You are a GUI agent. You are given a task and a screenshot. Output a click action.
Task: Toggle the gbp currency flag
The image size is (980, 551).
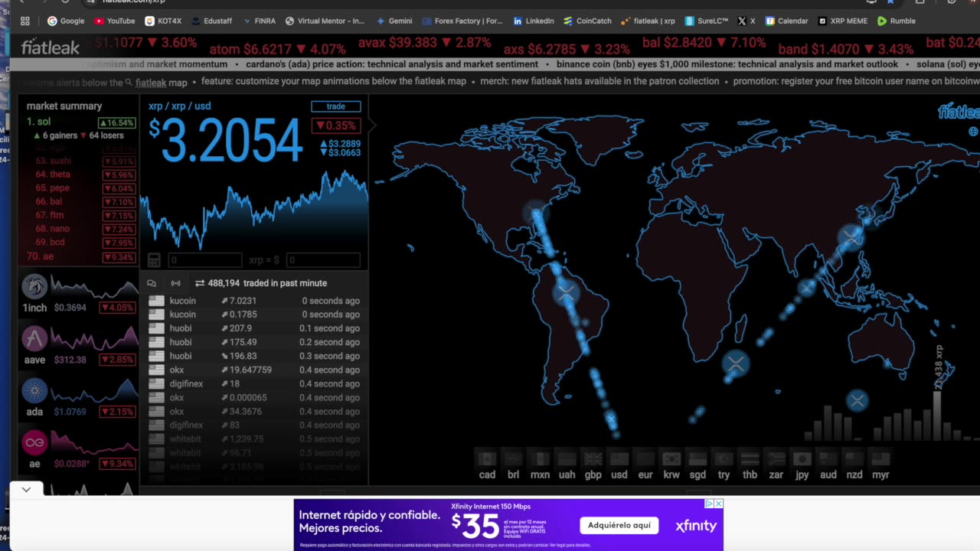point(593,459)
